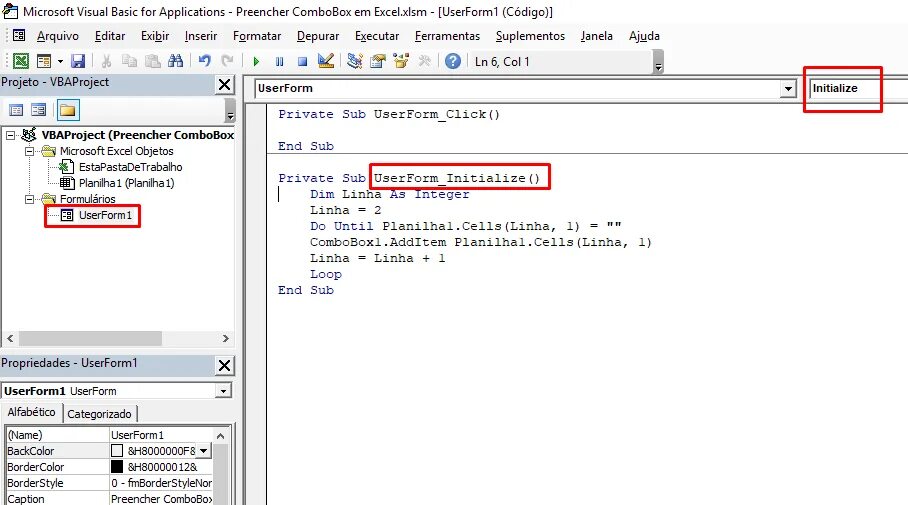Open the BackColor value dropdown arrow
The width and height of the screenshot is (908, 505).
click(x=203, y=451)
